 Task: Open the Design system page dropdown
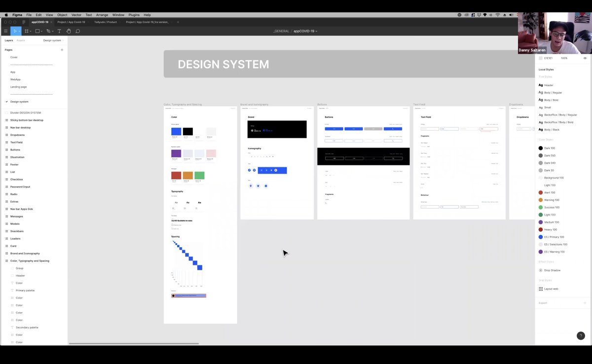tap(53, 40)
